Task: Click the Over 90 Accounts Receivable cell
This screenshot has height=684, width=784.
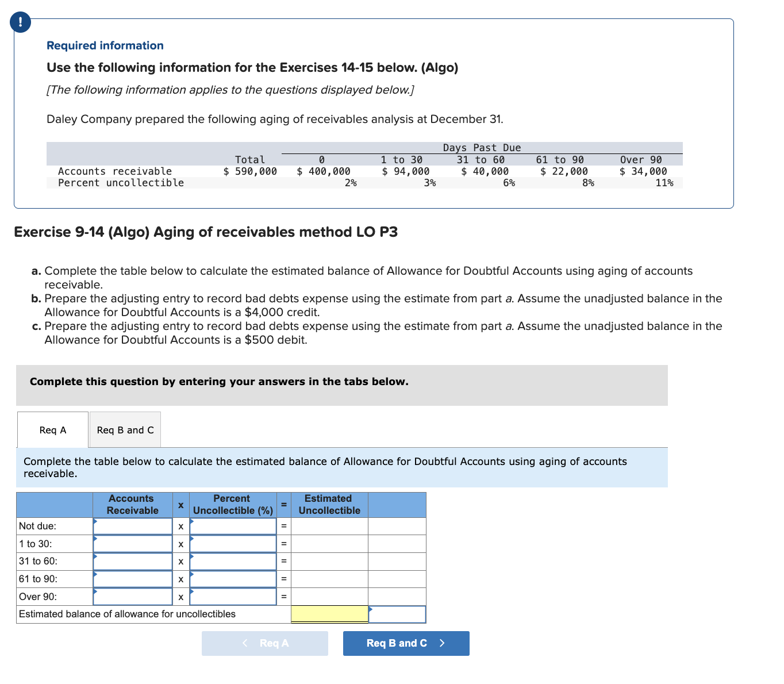Action: coord(132,597)
